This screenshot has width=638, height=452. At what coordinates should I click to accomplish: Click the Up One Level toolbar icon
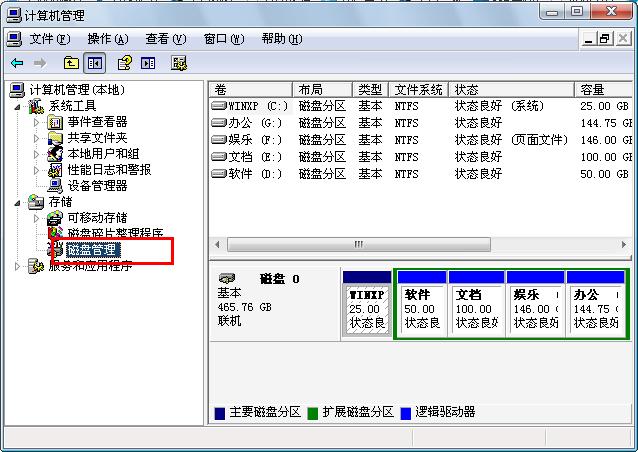[x=70, y=63]
